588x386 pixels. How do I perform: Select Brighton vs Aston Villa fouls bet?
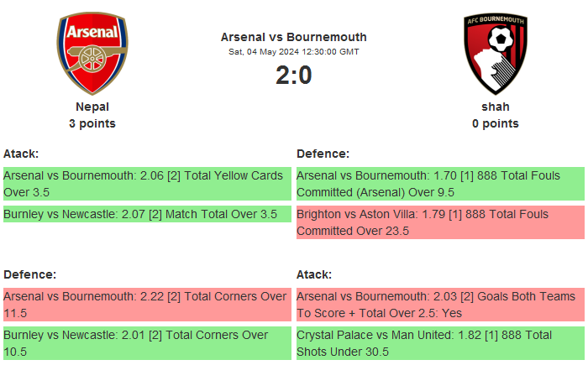439,222
